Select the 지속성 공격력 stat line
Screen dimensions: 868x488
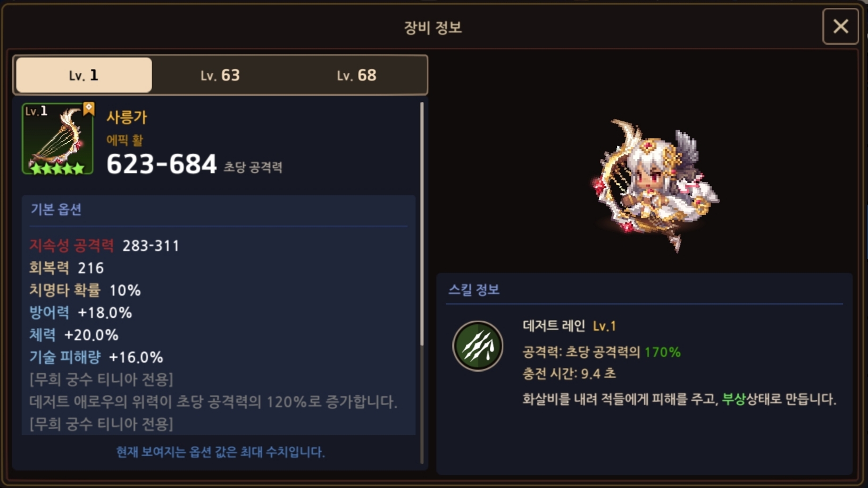[x=104, y=246]
